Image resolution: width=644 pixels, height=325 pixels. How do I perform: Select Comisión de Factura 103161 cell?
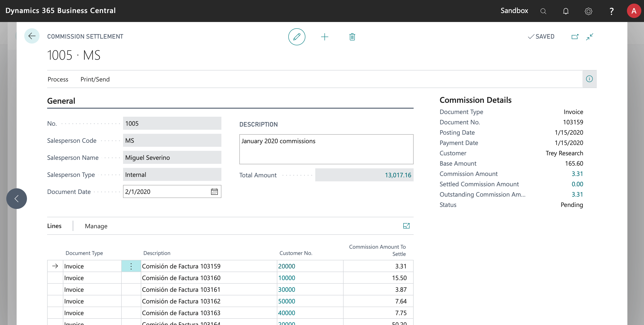209,290
